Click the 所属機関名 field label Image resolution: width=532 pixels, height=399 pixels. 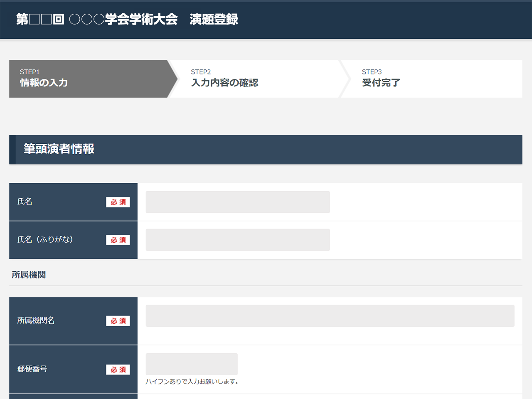coord(36,320)
